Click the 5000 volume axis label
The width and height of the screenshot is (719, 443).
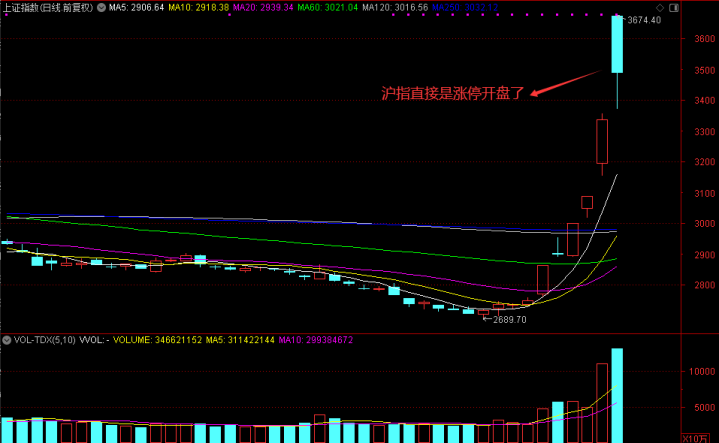(704, 407)
